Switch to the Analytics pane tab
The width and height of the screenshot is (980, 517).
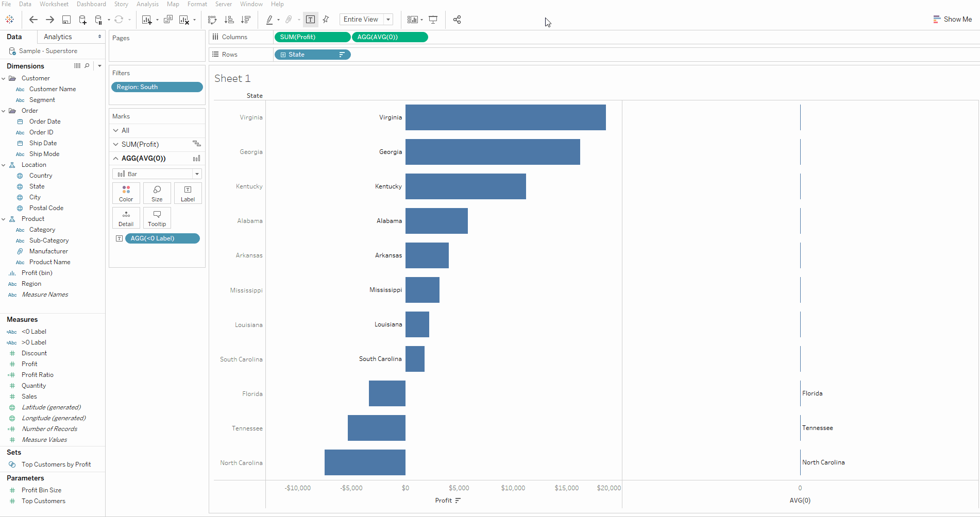pyautogui.click(x=71, y=37)
